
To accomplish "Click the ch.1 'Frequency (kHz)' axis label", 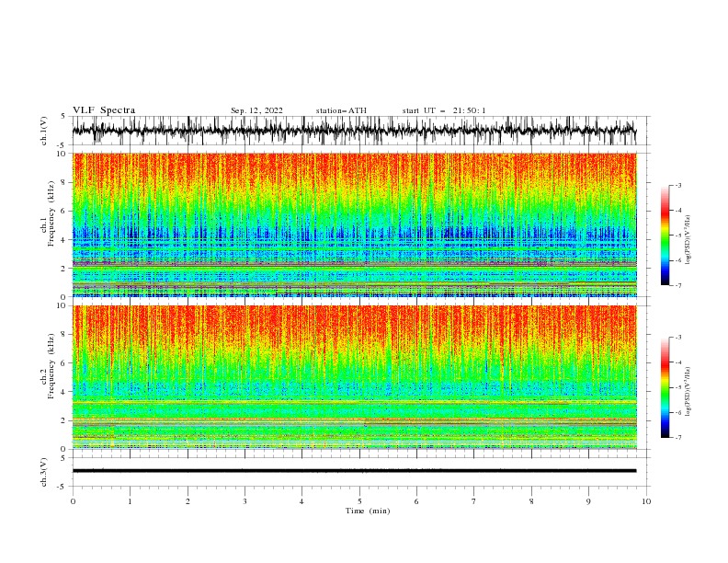I will (x=51, y=212).
